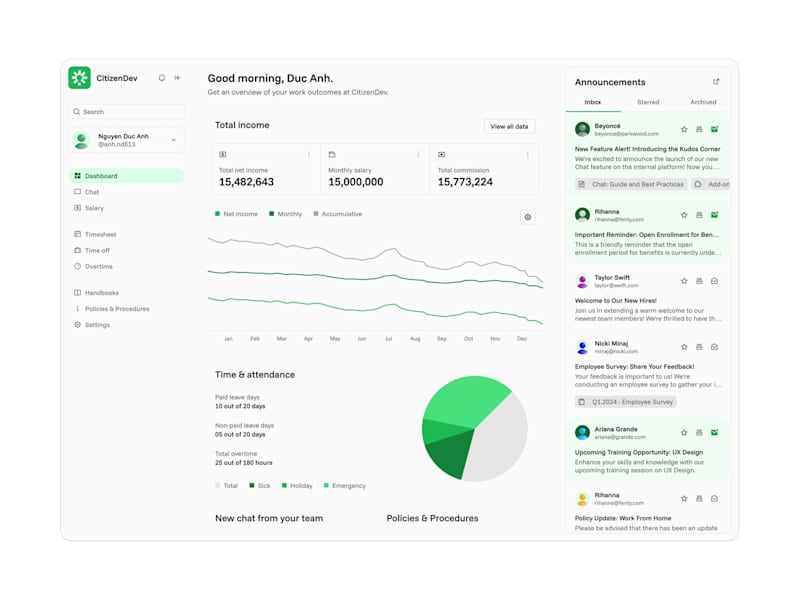Archive the Rihanna open enrollment announcement
Viewport: 800px width, 600px height.
699,215
